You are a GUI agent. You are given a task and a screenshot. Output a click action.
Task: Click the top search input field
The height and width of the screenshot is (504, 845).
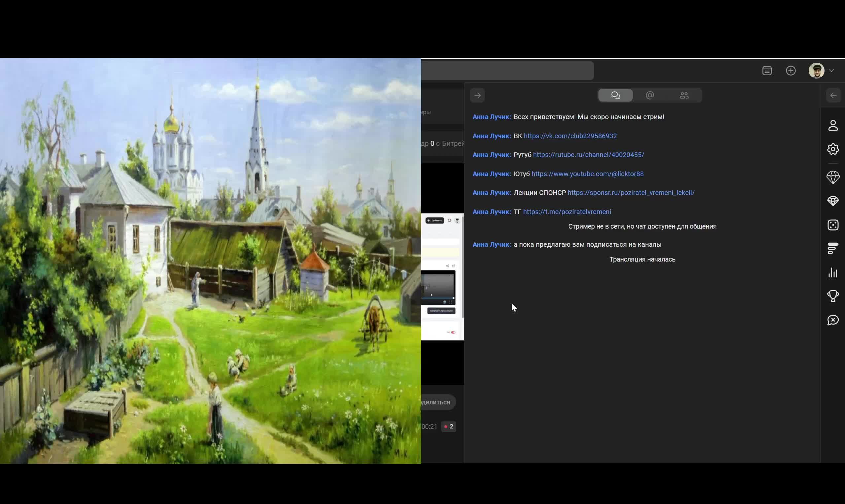[508, 71]
